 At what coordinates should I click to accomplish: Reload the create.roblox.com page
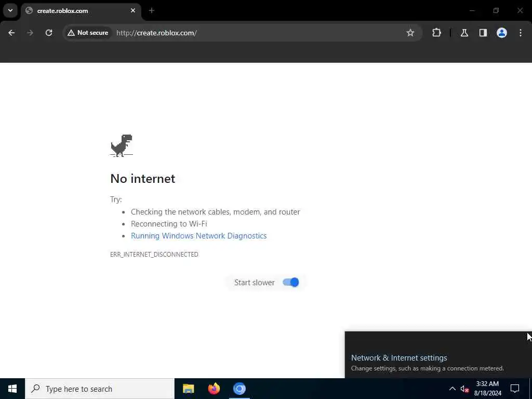(x=49, y=33)
